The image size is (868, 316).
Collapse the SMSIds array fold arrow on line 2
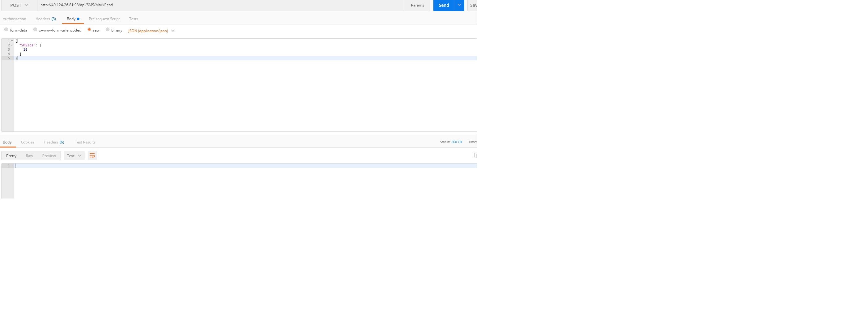coord(12,45)
